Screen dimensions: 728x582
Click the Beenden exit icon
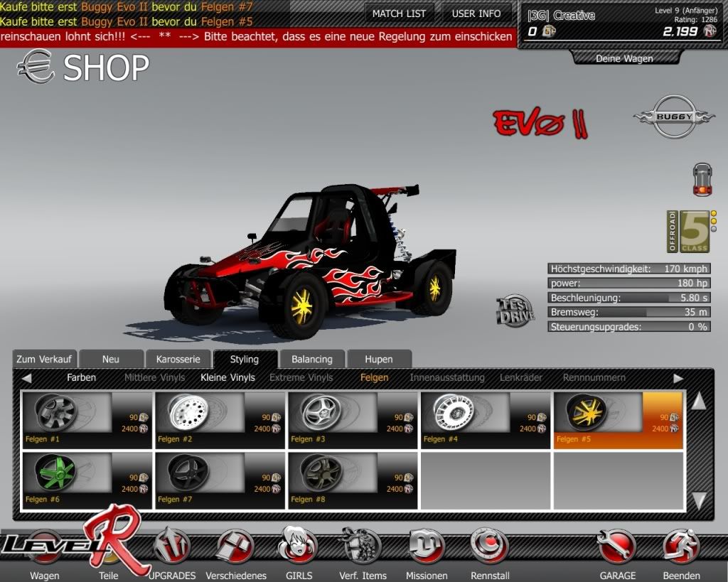point(681,547)
